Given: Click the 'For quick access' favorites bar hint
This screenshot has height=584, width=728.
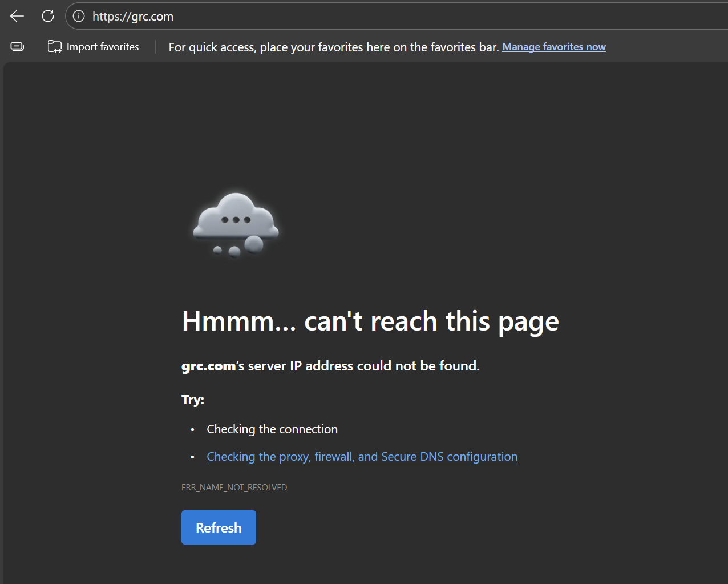Looking at the screenshot, I should pos(334,47).
